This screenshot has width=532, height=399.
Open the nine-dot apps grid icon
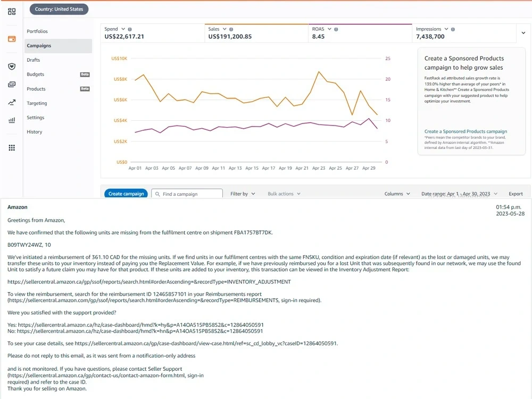coord(12,147)
